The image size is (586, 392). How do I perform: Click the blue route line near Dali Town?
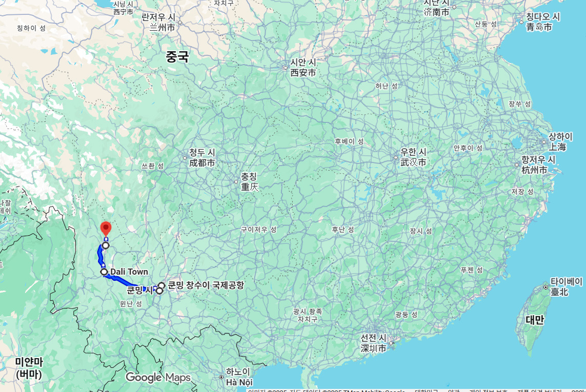[x=124, y=280]
